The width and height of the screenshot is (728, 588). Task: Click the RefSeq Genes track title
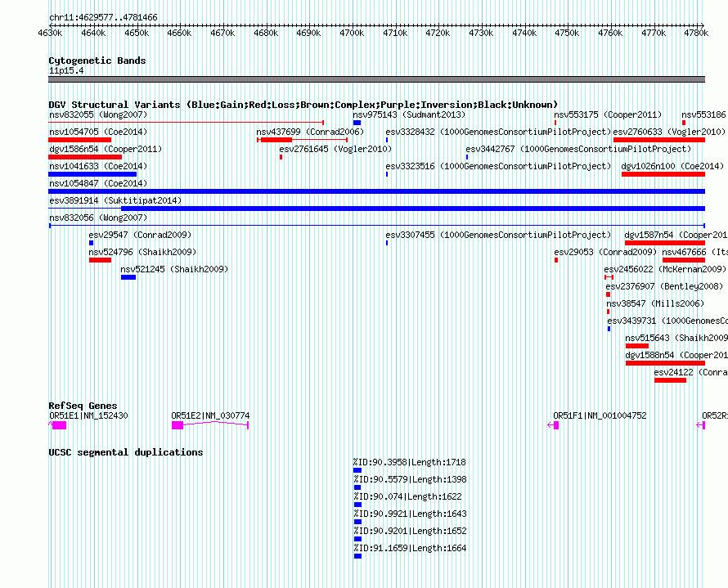click(x=83, y=406)
